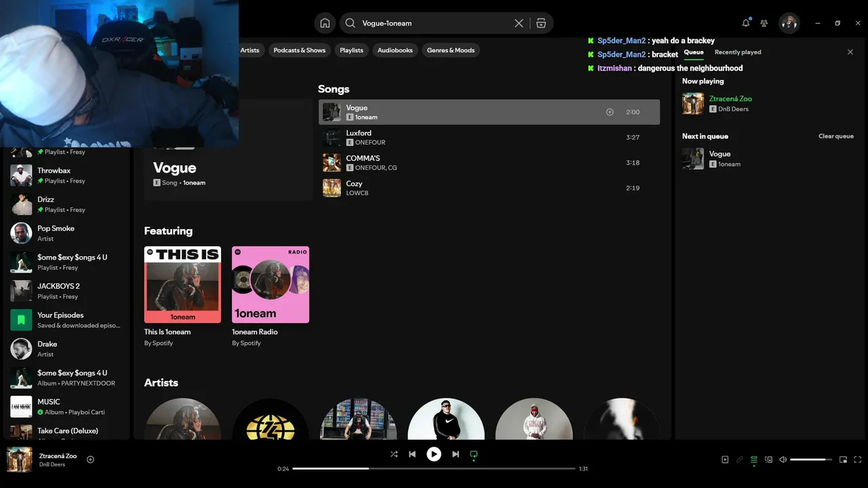
Task: Filter results by Playlists
Action: pos(351,50)
